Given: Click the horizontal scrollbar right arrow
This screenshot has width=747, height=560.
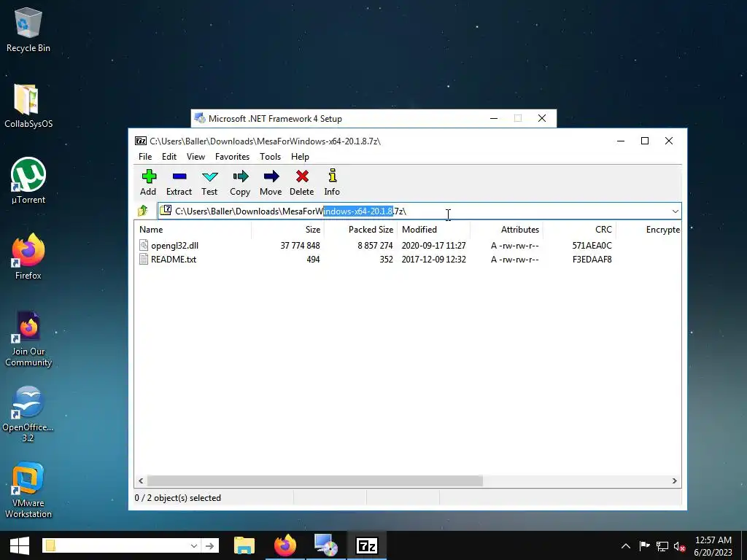Looking at the screenshot, I should pos(675,481).
